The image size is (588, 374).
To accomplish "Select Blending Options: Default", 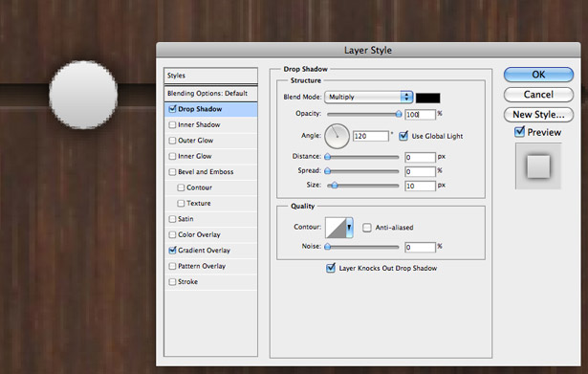I will point(210,94).
